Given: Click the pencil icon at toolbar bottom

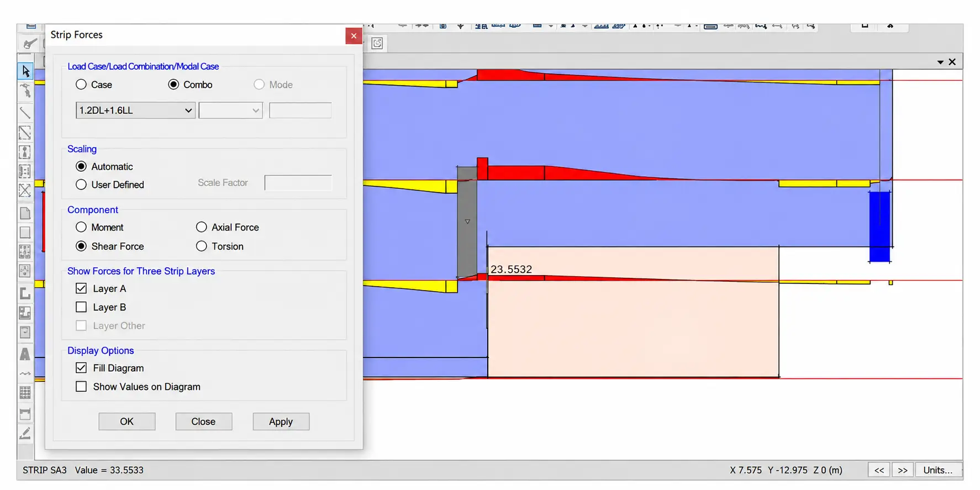Looking at the screenshot, I should (25, 434).
